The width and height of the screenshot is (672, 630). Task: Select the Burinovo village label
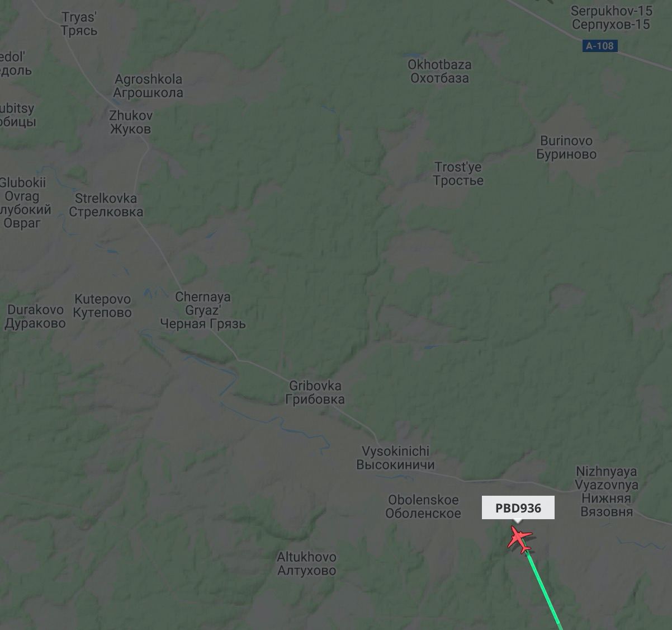566,147
